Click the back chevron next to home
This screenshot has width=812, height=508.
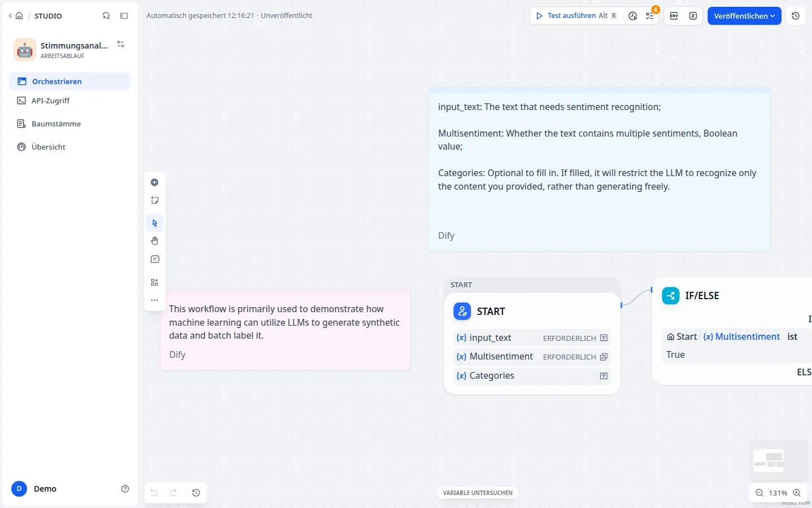[x=10, y=16]
